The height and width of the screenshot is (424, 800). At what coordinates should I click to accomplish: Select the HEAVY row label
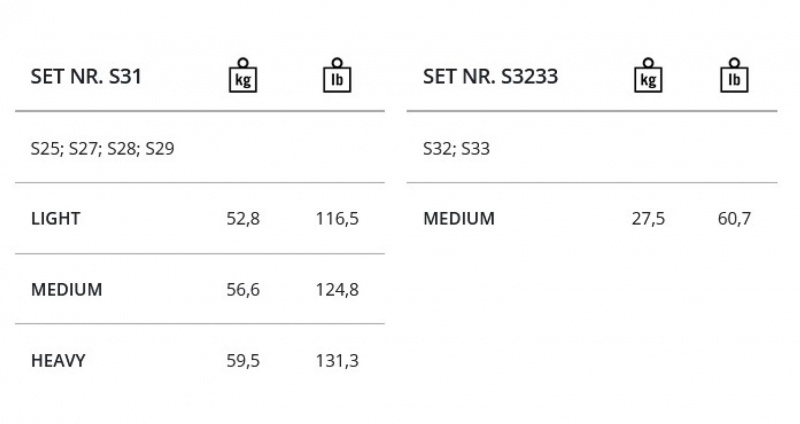(58, 361)
